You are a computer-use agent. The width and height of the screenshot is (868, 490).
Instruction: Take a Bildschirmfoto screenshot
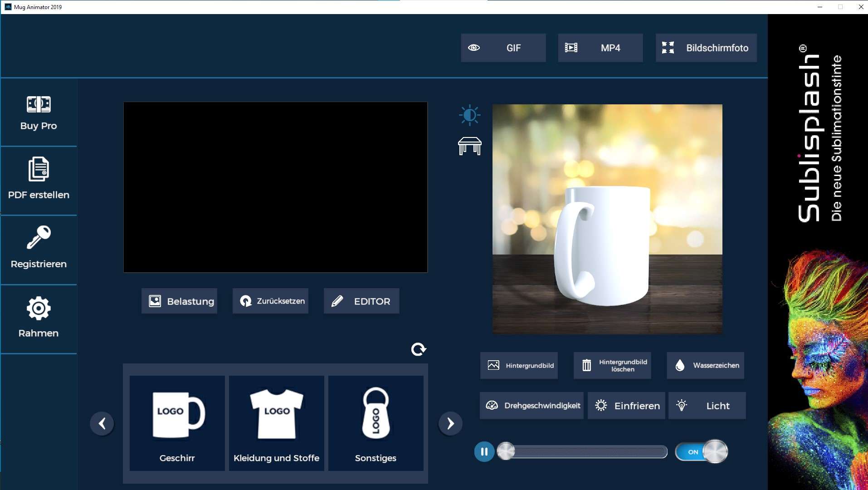coord(706,48)
